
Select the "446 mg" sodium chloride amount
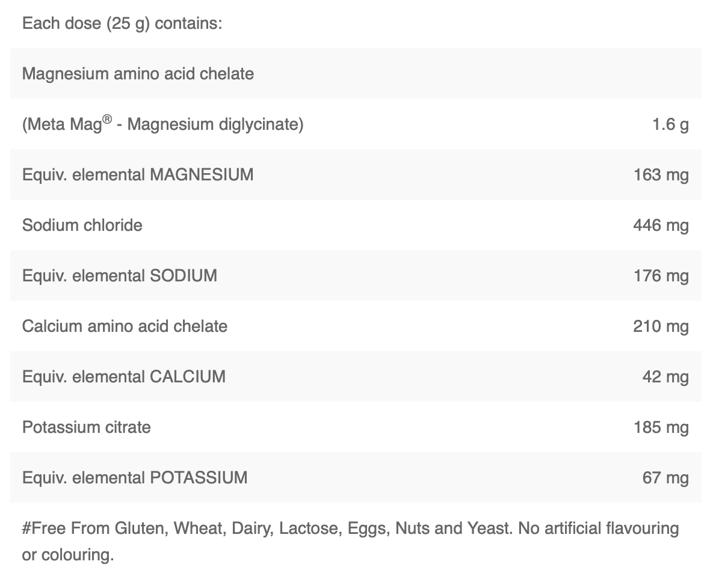[661, 225]
